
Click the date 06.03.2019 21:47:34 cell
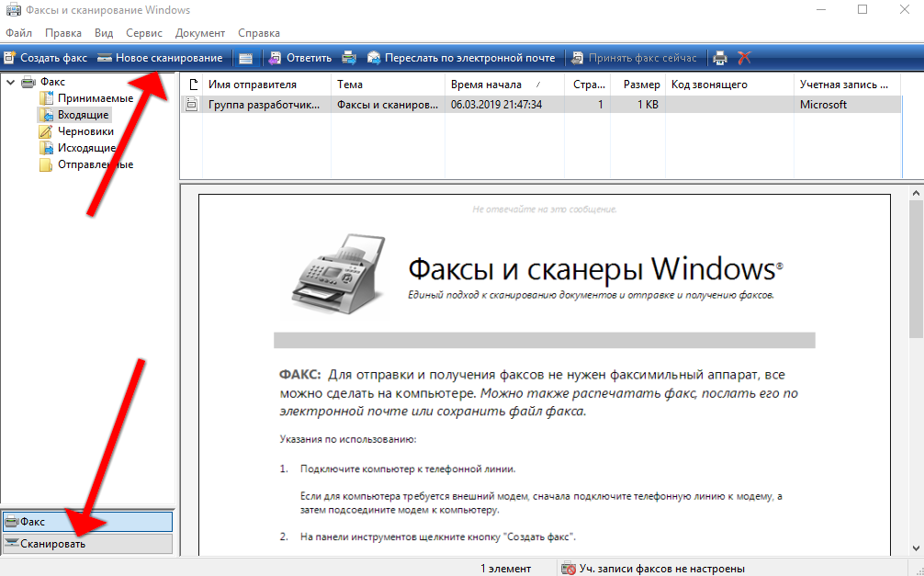pyautogui.click(x=496, y=105)
